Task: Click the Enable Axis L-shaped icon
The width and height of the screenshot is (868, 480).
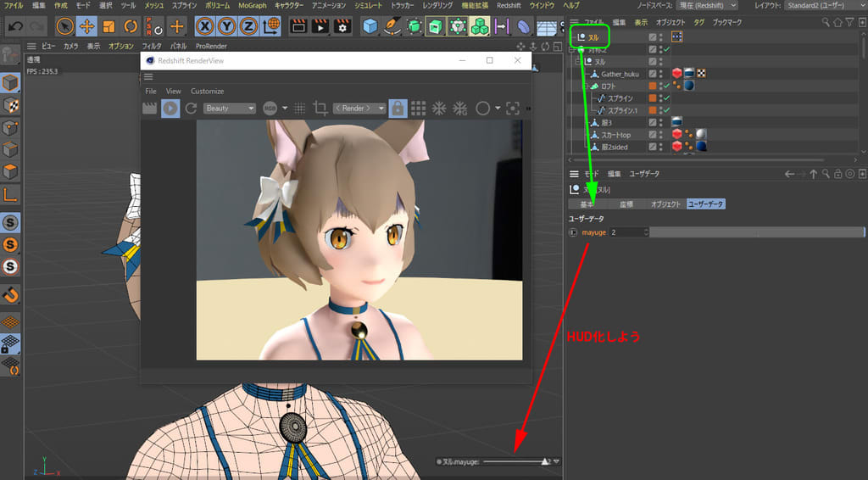Action: click(10, 194)
